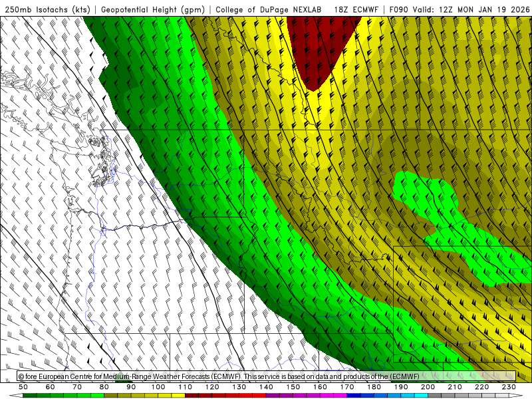Click the darkest green swatch starting the color bar
The height and width of the screenshot is (399, 532).
pyautogui.click(x=30, y=396)
